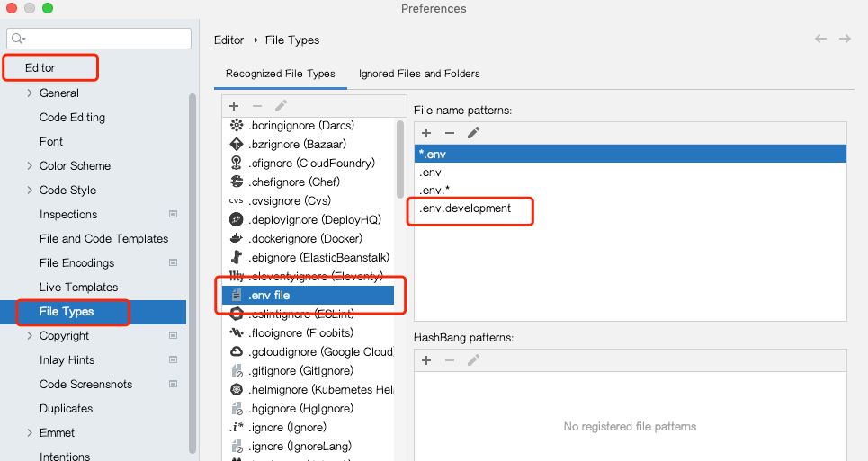Image resolution: width=868 pixels, height=461 pixels.
Task: Click the .cfignore (CloudFoundry) icon
Action: pos(237,163)
